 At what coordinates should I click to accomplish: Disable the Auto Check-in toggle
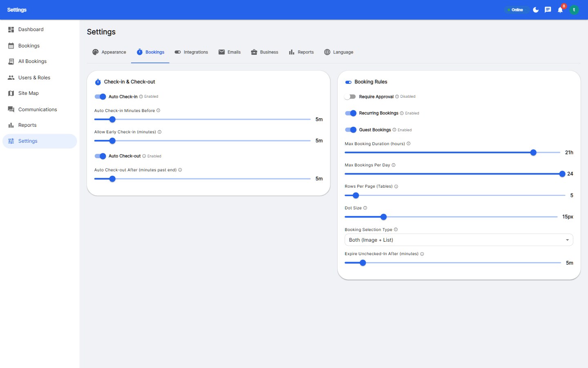[100, 96]
